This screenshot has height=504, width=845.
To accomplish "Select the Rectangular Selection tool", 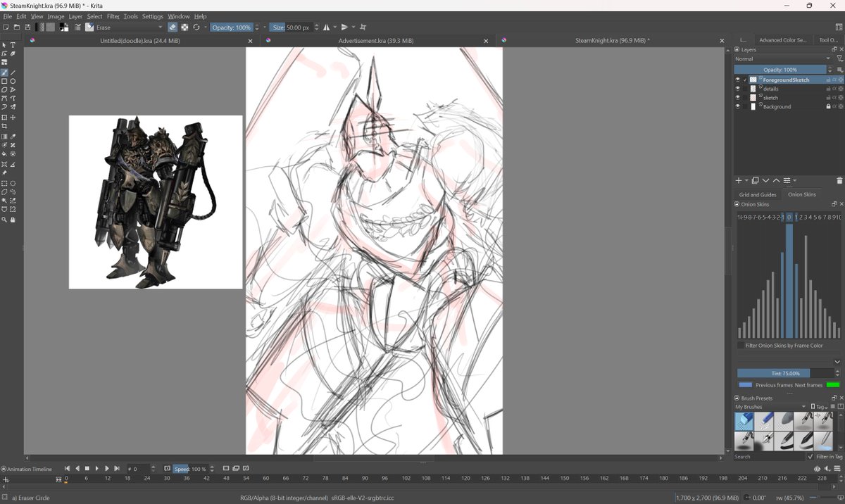I will pos(4,183).
